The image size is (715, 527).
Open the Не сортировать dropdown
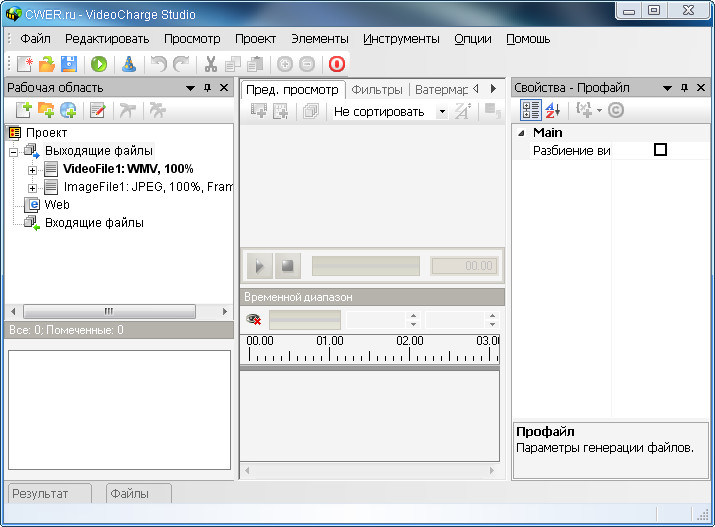390,112
